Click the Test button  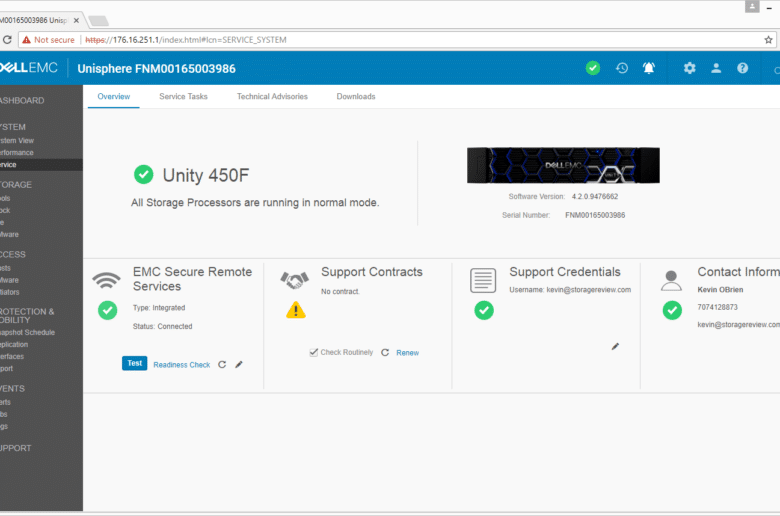(134, 363)
